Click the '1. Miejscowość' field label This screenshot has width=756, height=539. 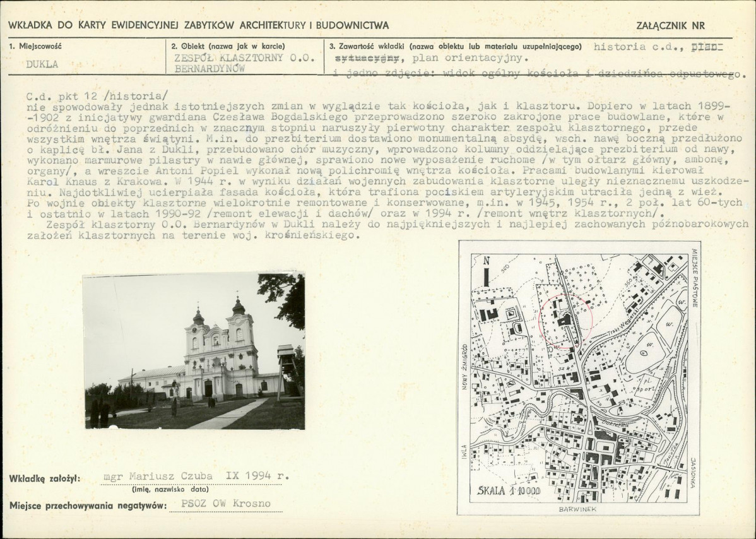pyautogui.click(x=35, y=46)
